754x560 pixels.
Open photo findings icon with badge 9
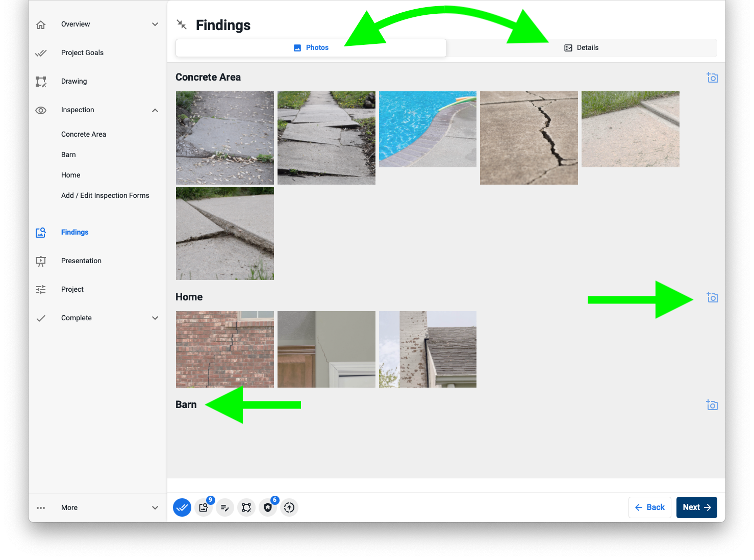tap(204, 507)
